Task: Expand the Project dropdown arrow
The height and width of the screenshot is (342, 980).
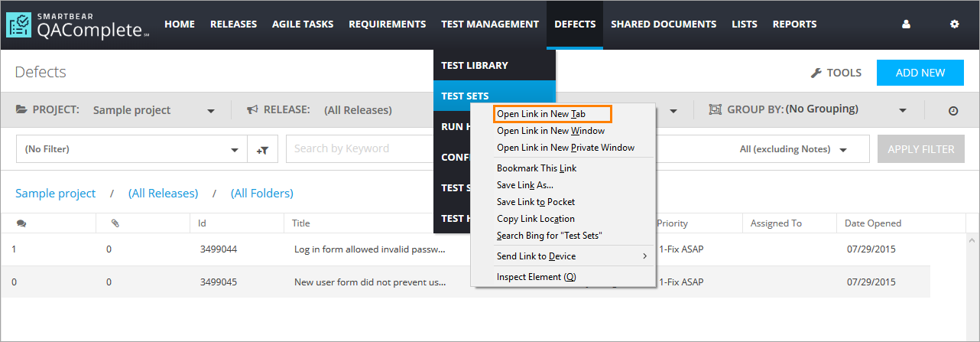Action: click(x=211, y=111)
